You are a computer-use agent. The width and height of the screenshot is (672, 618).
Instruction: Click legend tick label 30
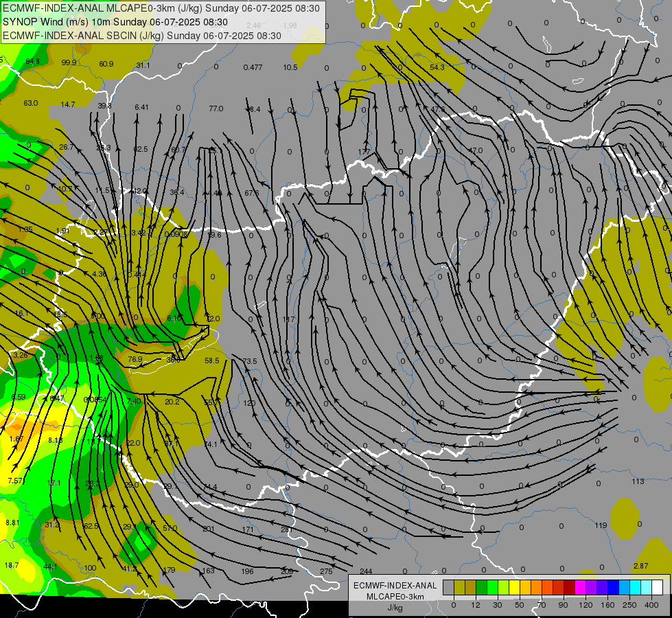497,605
